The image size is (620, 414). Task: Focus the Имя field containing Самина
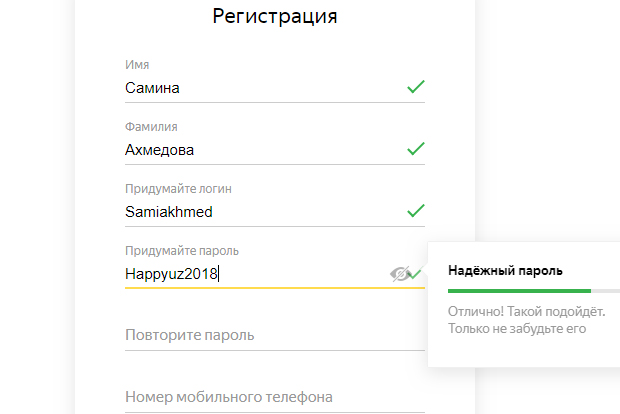[260, 88]
